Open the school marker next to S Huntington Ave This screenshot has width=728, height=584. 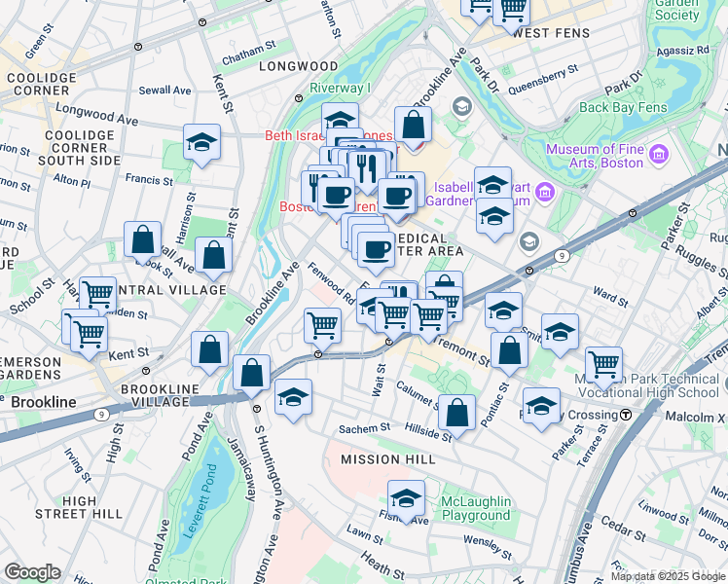point(293,397)
